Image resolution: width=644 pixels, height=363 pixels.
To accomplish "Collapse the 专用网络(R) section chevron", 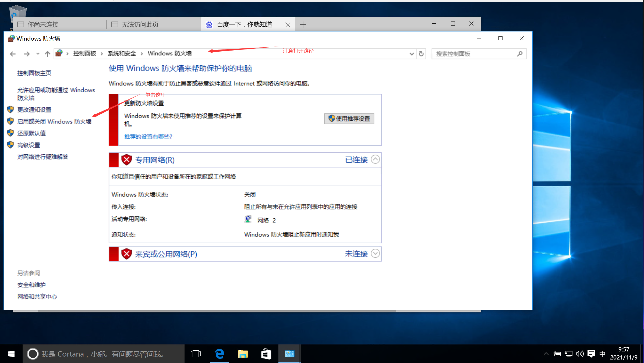I will coord(375,159).
